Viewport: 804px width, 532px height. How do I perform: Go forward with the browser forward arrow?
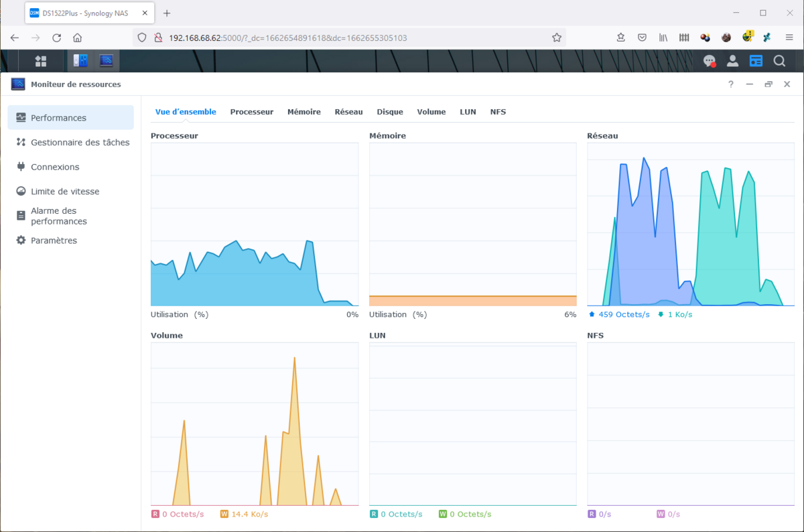coord(36,38)
